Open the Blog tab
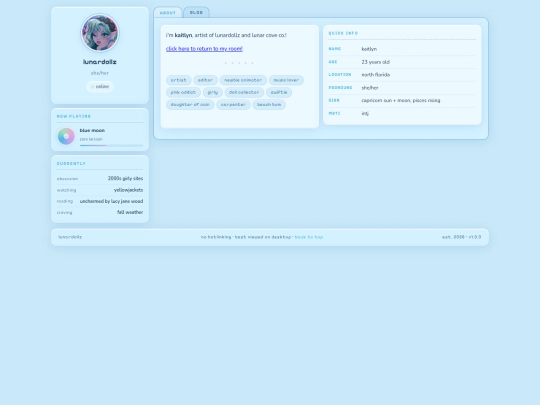540x405 pixels. coord(196,12)
